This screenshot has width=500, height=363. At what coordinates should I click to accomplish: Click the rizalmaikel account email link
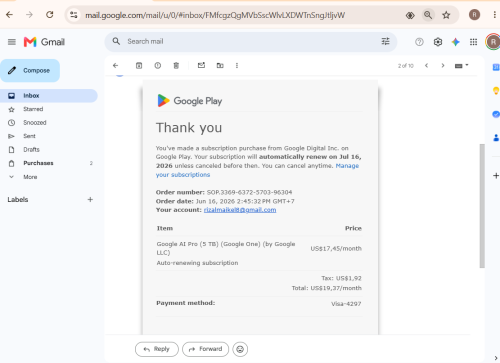click(240, 210)
